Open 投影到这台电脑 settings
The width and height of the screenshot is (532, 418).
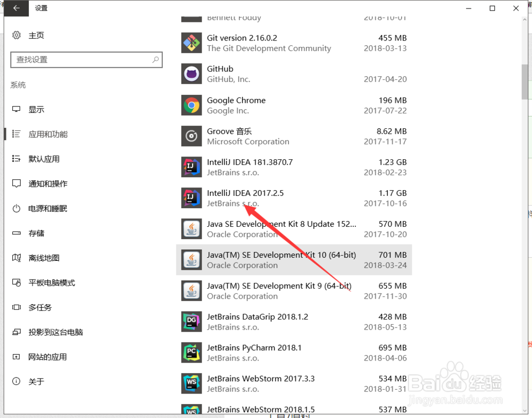pos(56,332)
